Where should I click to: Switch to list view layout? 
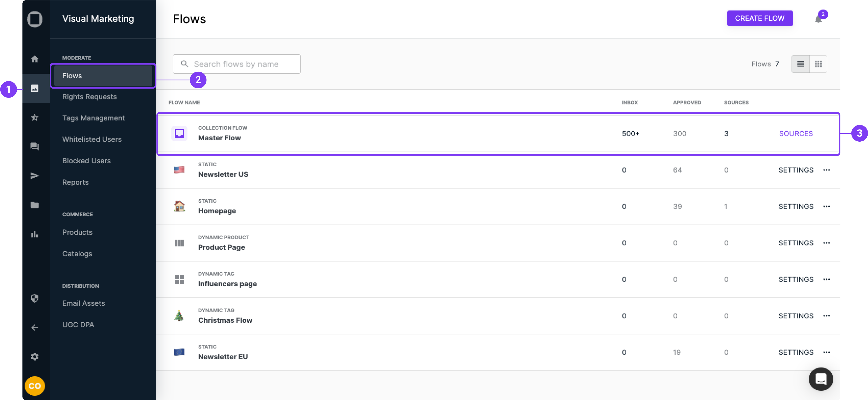tap(800, 64)
